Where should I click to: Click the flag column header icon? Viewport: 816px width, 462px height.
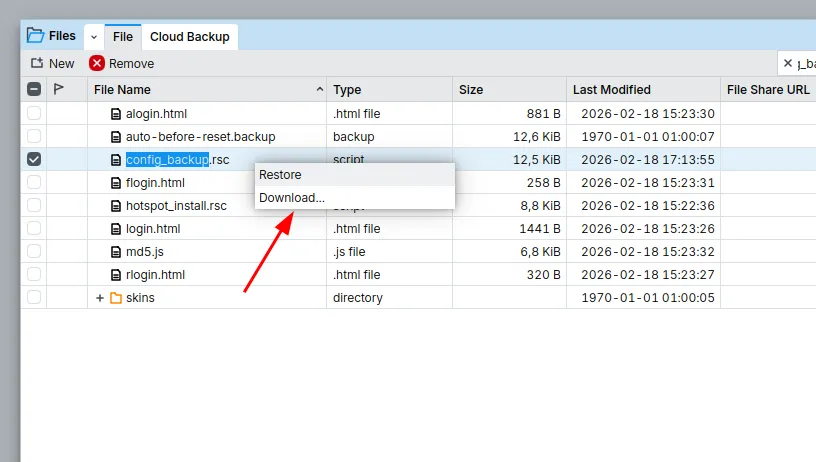59,89
